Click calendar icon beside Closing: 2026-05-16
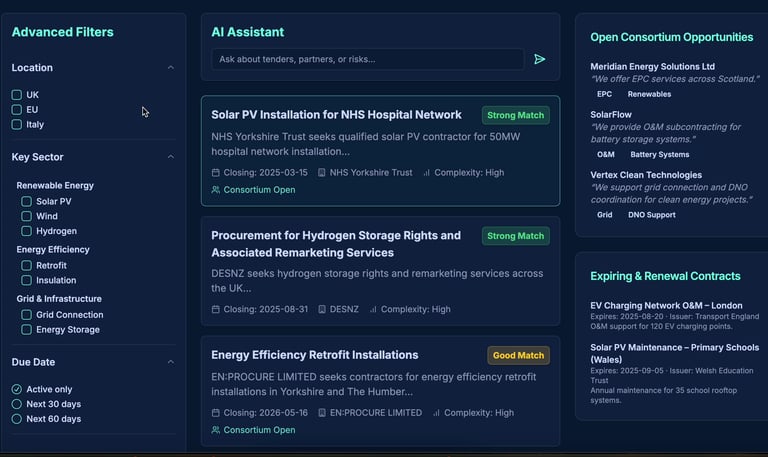The height and width of the screenshot is (457, 768). coord(216,412)
